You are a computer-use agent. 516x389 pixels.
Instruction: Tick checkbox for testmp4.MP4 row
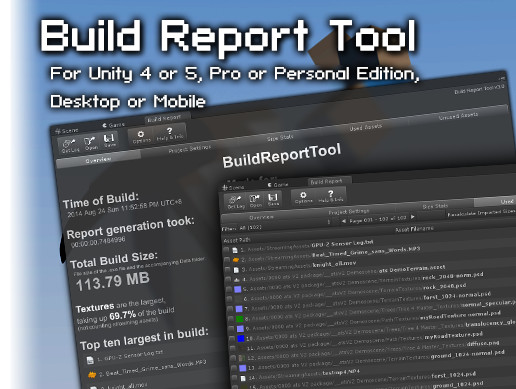point(235,378)
